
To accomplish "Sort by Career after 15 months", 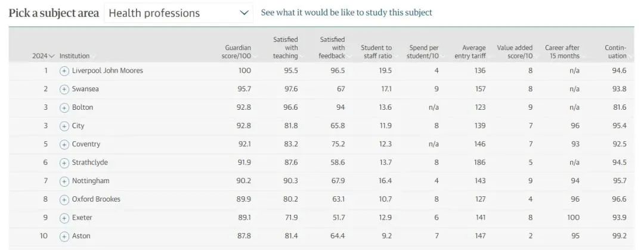I will click(562, 52).
